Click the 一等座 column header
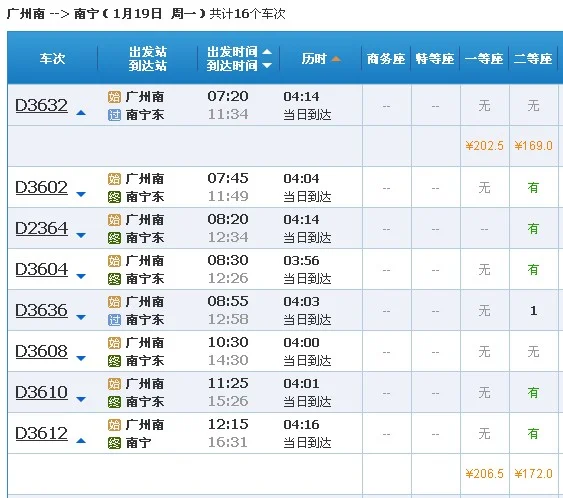The width and height of the screenshot is (563, 498). click(484, 59)
